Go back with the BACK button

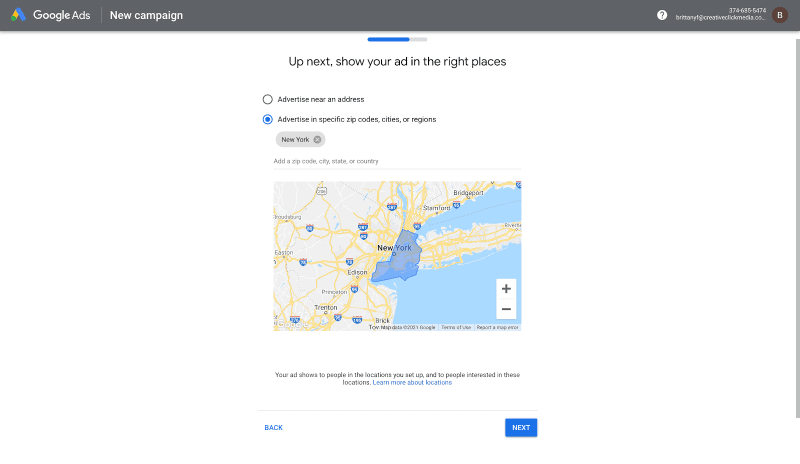(273, 428)
